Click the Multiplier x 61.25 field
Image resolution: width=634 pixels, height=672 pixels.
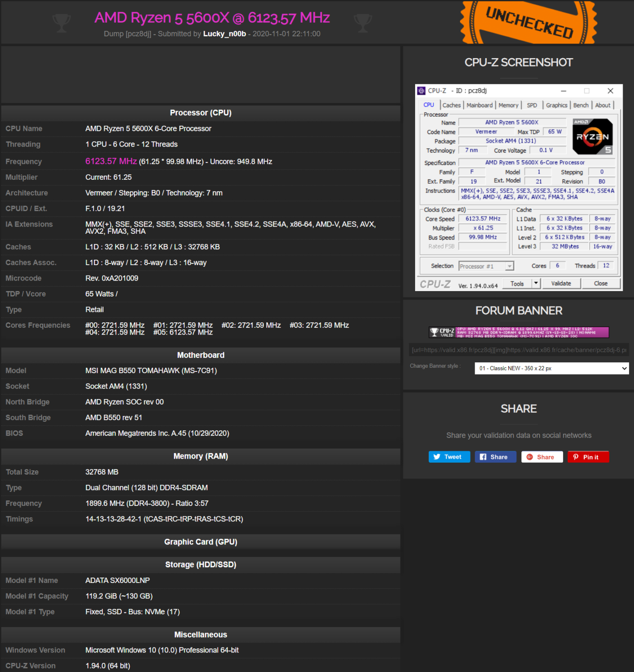click(x=483, y=228)
